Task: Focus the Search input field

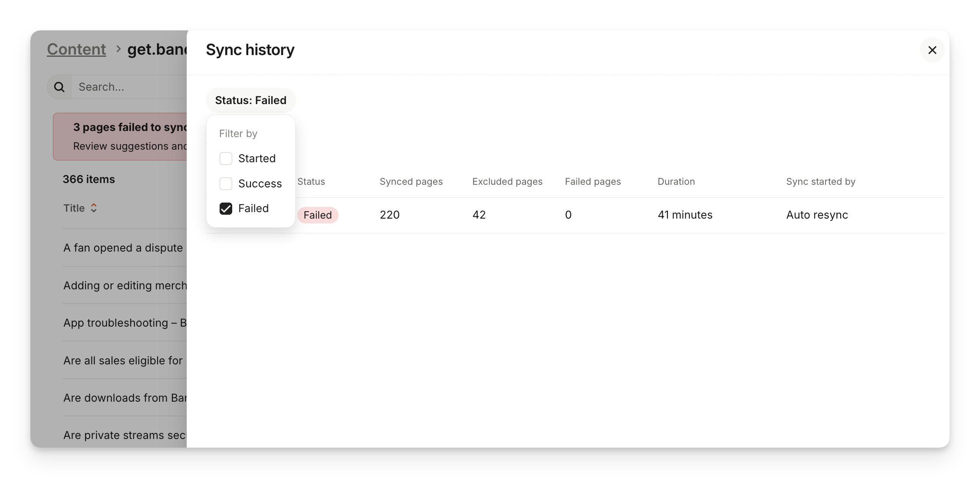Action: click(x=130, y=87)
